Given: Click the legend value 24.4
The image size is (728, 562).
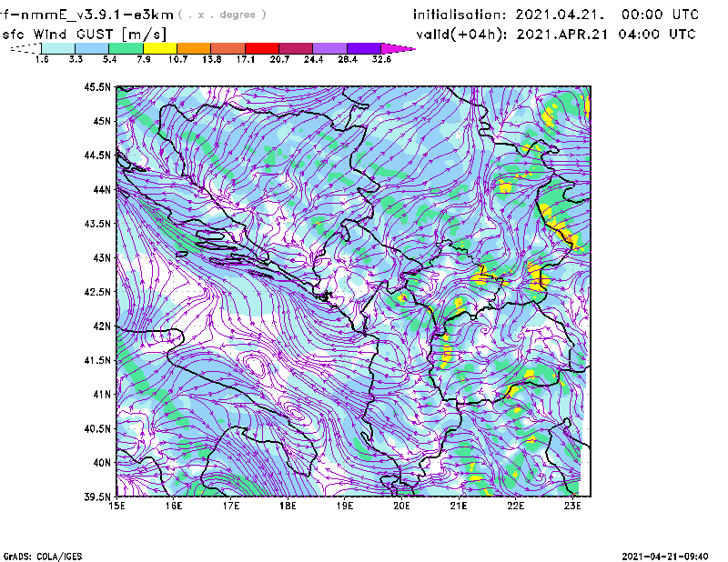Looking at the screenshot, I should 313,59.
